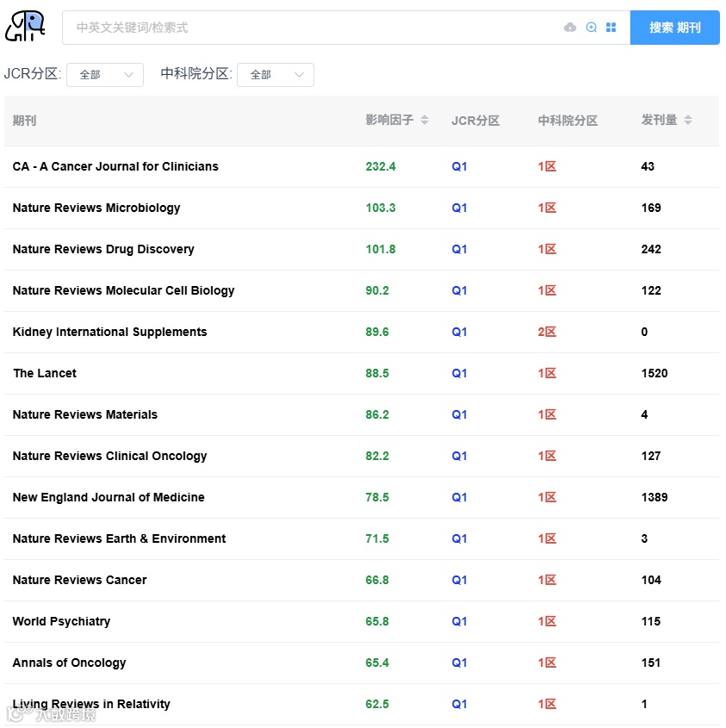
Task: Open the JCR分区 dropdown
Action: [x=105, y=75]
